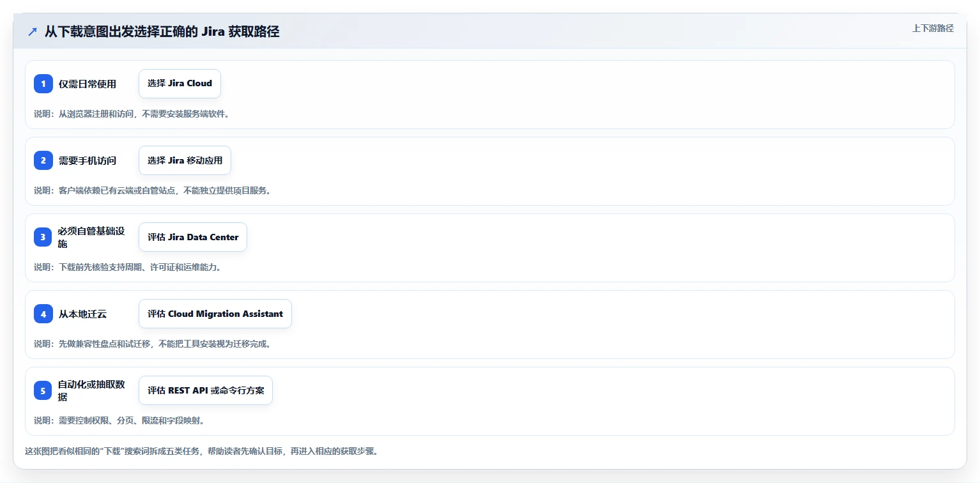Click the 从本地迁云 label

pyautogui.click(x=82, y=314)
